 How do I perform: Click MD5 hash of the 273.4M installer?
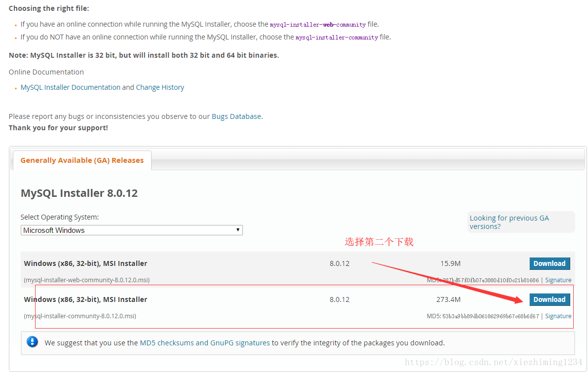tap(490, 316)
